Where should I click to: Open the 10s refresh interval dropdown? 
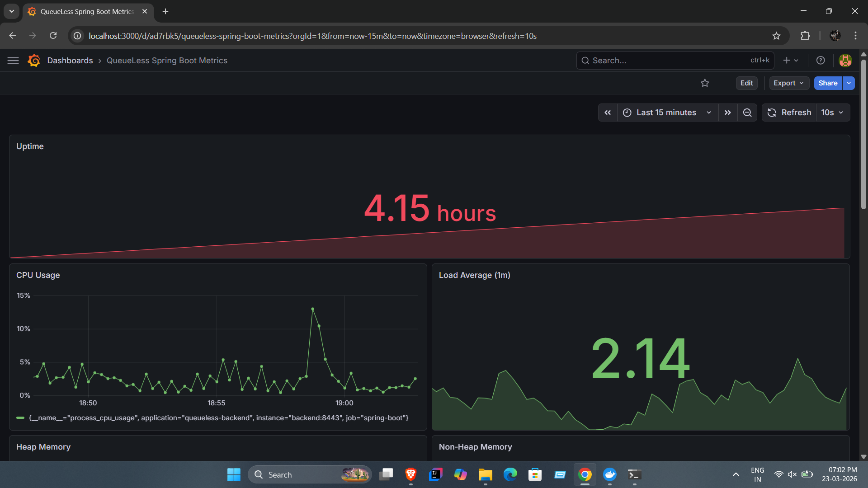pos(833,113)
